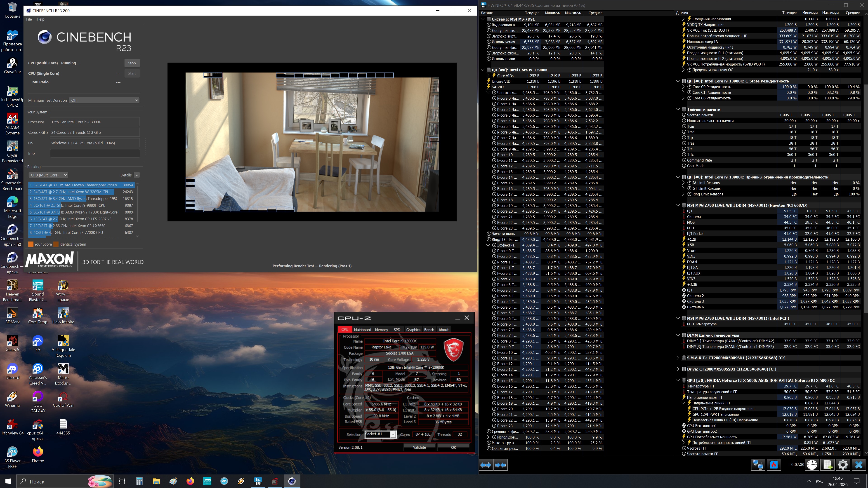Image resolution: width=868 pixels, height=488 pixels.
Task: Click the HWiNFO fan control flame icon
Action: point(774,465)
